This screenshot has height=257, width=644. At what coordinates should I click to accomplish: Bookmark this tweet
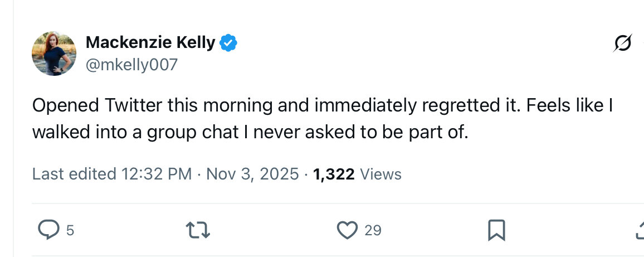pyautogui.click(x=496, y=230)
